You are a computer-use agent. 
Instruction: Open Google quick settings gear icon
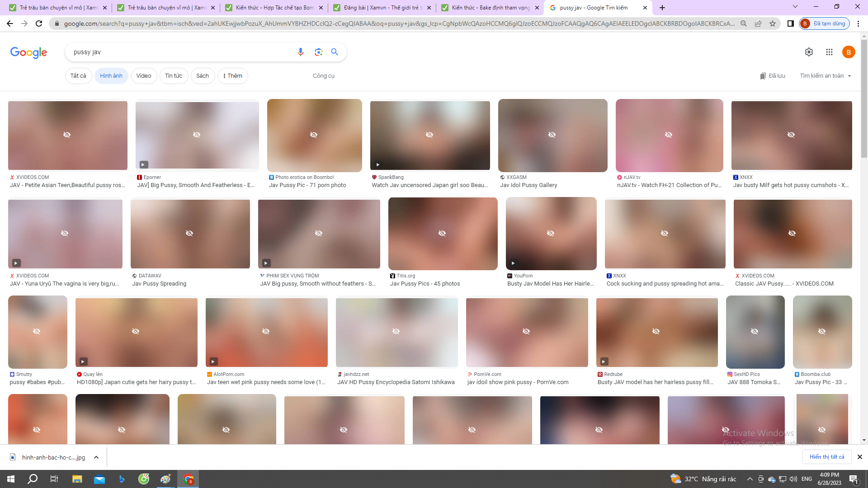click(x=809, y=52)
